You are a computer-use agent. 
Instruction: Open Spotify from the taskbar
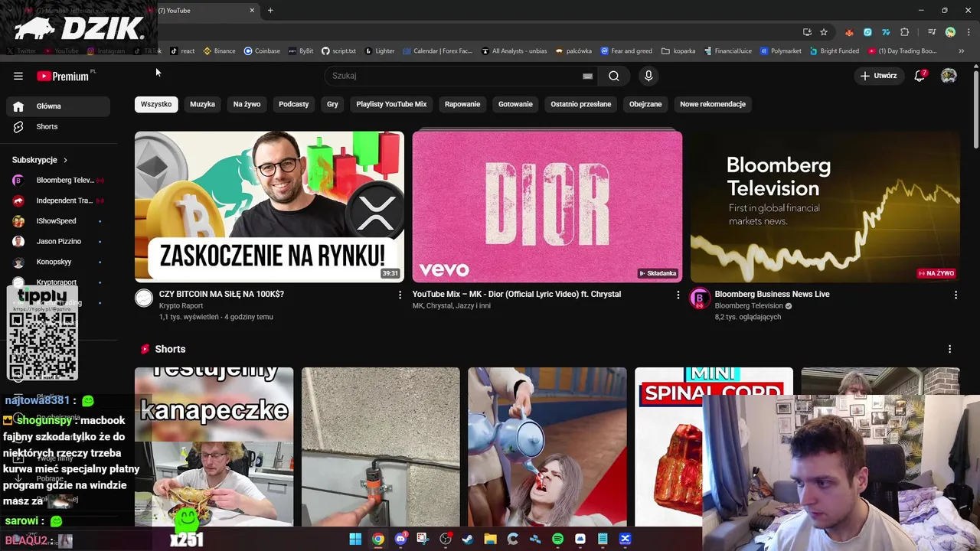557,539
